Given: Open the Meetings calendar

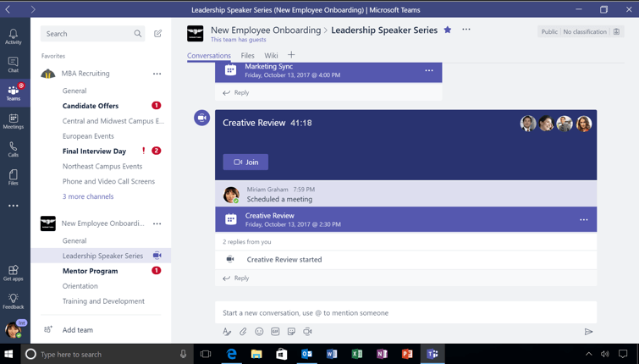Looking at the screenshot, I should pos(13,121).
